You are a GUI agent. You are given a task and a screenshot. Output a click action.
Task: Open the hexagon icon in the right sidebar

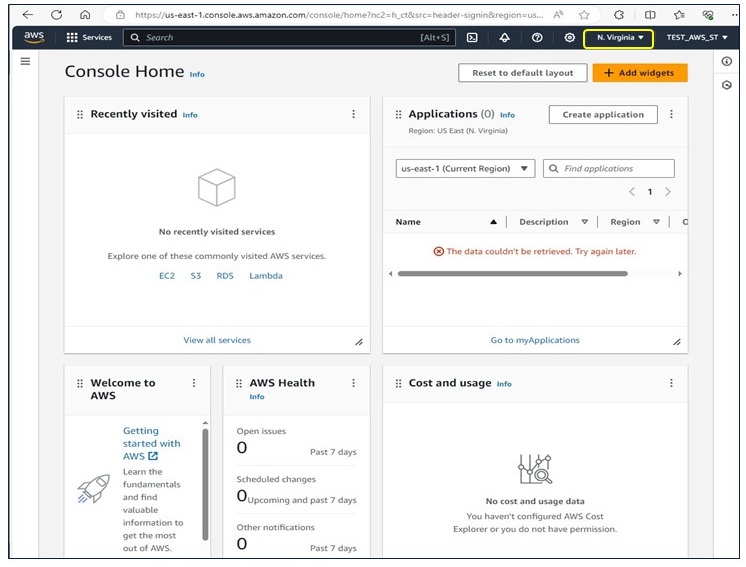point(726,85)
